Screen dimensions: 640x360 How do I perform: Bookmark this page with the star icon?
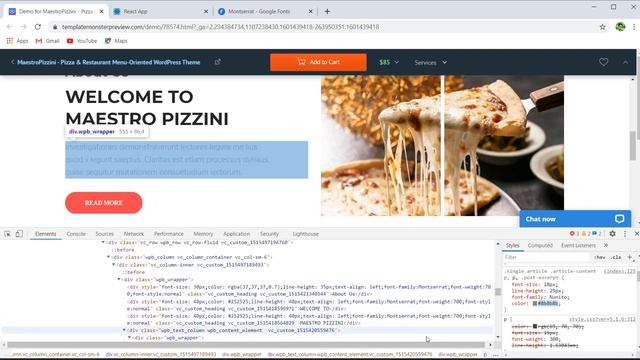tap(602, 27)
